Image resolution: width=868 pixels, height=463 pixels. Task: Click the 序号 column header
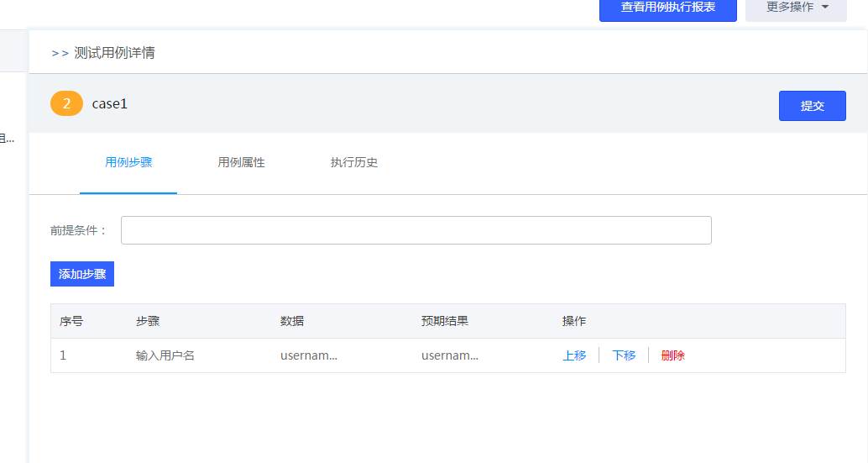pyautogui.click(x=71, y=321)
